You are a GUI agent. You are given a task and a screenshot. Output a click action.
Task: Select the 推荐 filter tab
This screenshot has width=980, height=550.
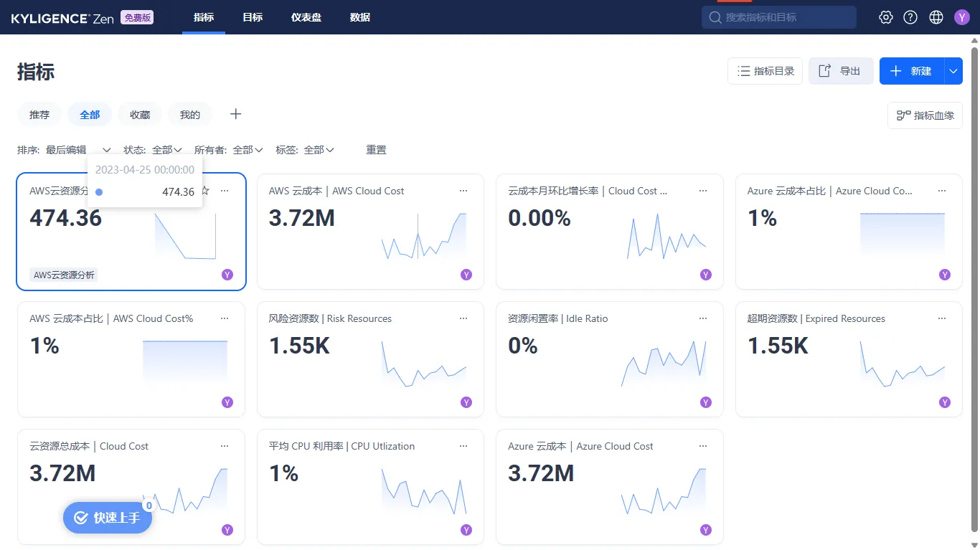coord(39,114)
